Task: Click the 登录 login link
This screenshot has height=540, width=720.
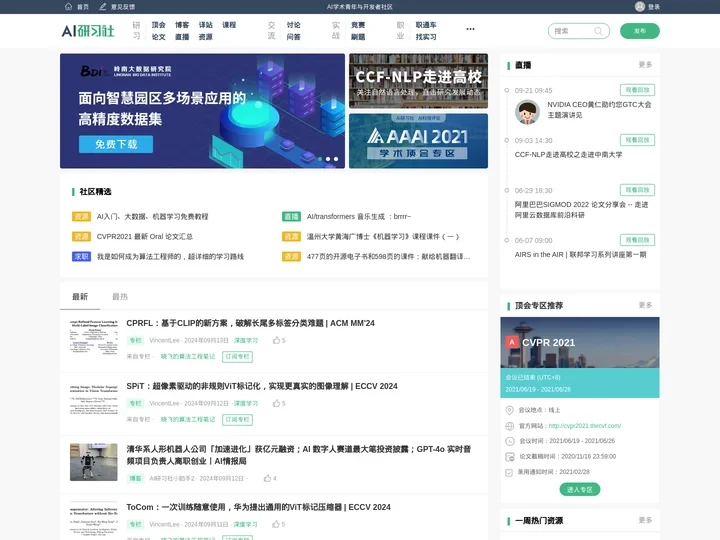Action: [653, 7]
